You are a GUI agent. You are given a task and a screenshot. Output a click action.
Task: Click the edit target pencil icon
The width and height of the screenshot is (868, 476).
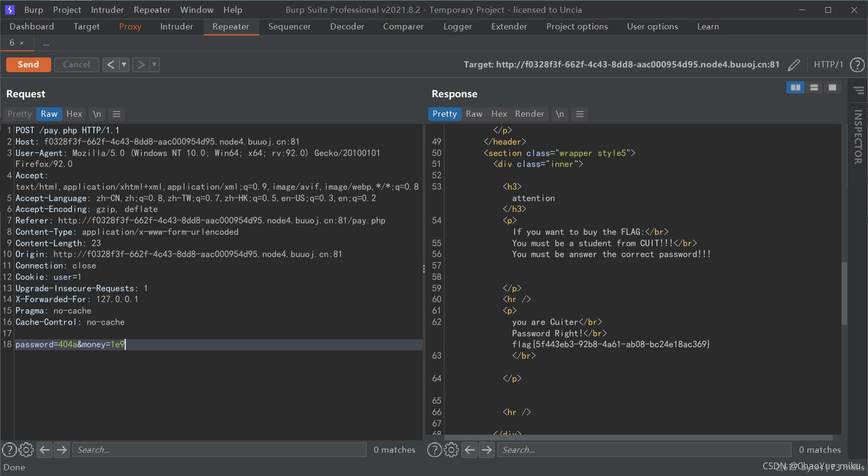coord(794,65)
